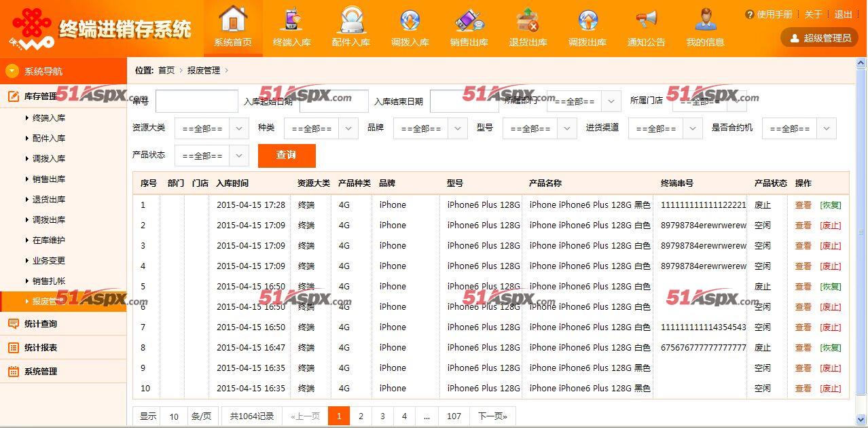Click the 10 per-page count field
The height and width of the screenshot is (428, 868).
pyautogui.click(x=174, y=416)
